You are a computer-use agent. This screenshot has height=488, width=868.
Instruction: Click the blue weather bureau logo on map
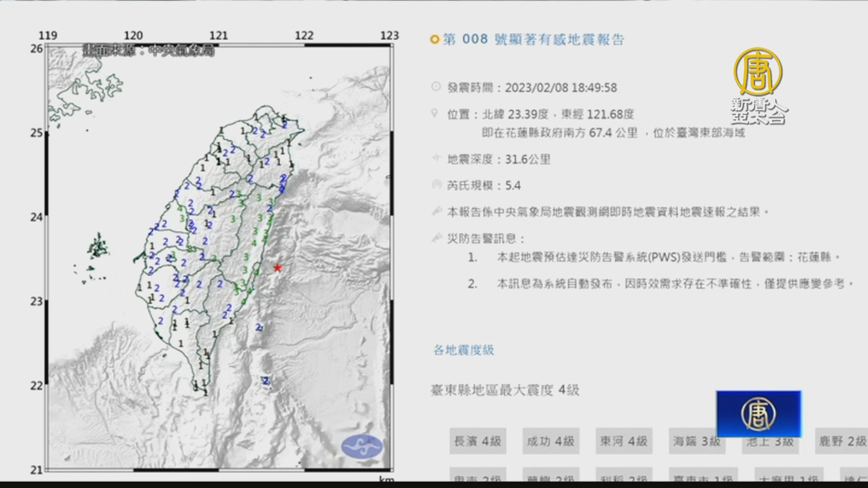click(362, 447)
